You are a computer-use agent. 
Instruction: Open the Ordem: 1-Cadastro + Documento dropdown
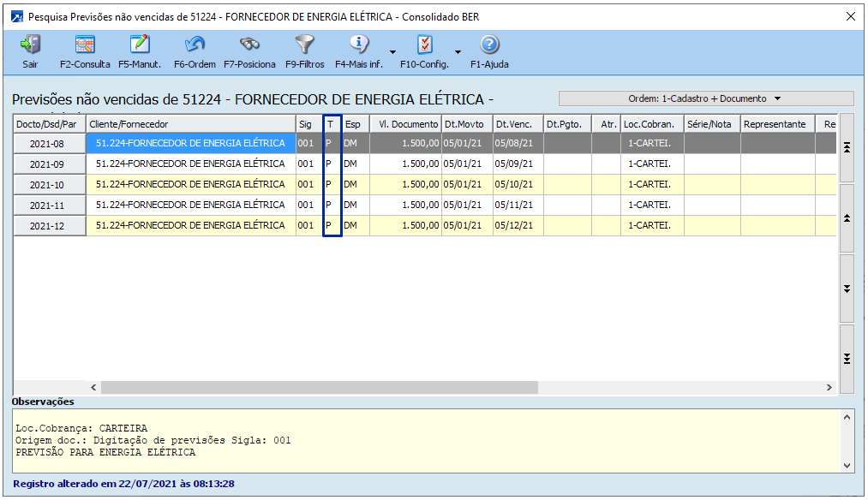pos(706,98)
